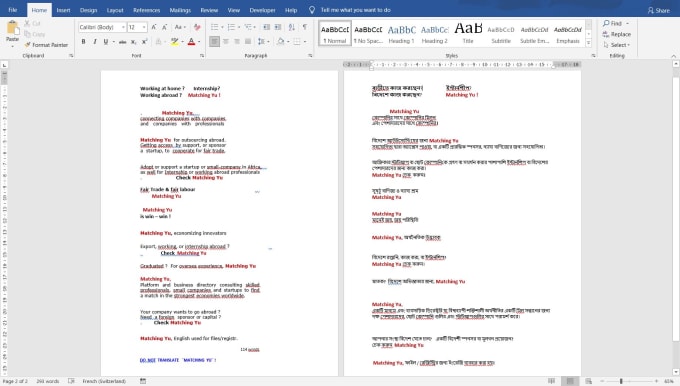
Task: Click the Replace button
Action: point(617,34)
